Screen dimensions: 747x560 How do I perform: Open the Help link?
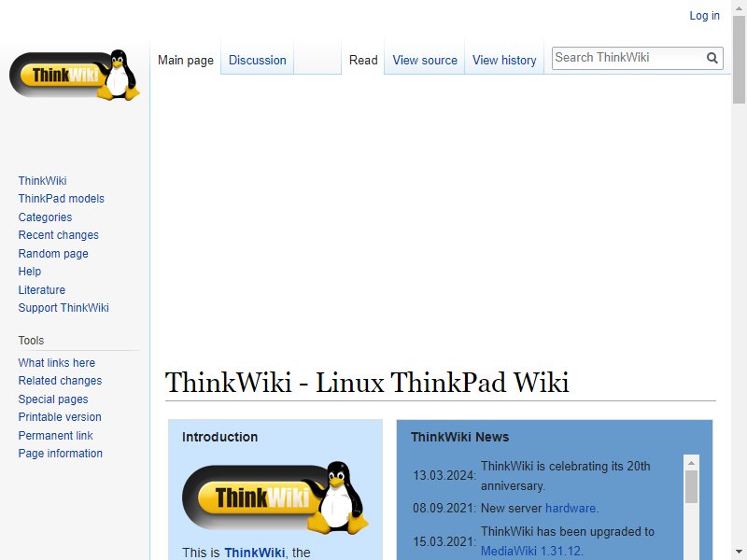coord(30,272)
